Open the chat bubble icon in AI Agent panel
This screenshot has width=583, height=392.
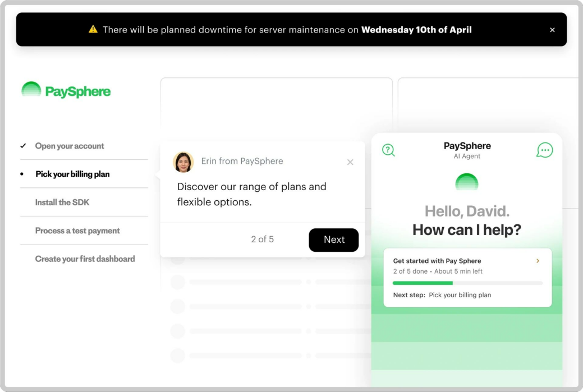(544, 150)
